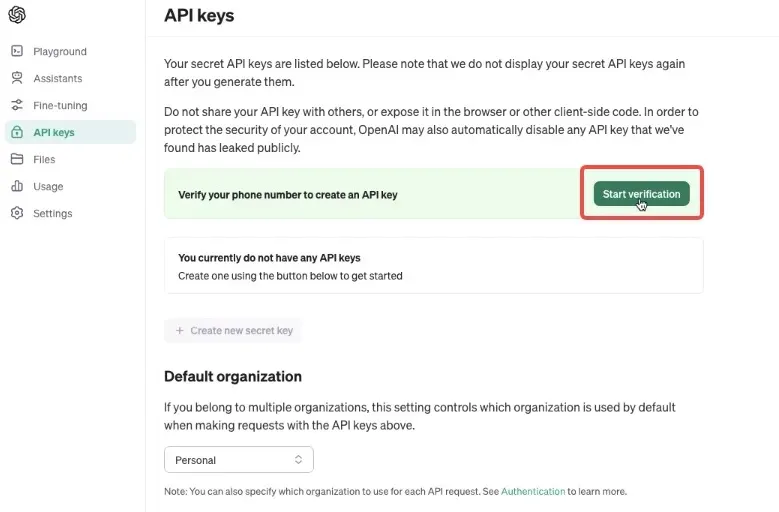Open the Usage section

(x=48, y=186)
